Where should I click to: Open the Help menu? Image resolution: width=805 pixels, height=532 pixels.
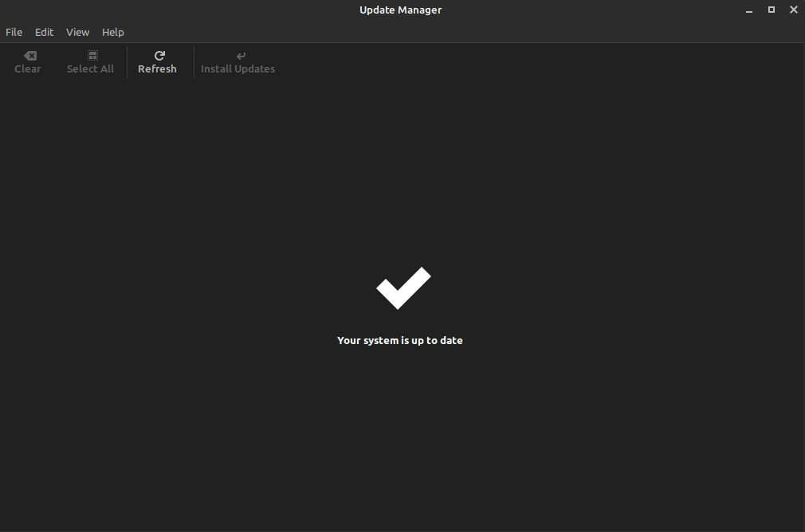(x=112, y=32)
